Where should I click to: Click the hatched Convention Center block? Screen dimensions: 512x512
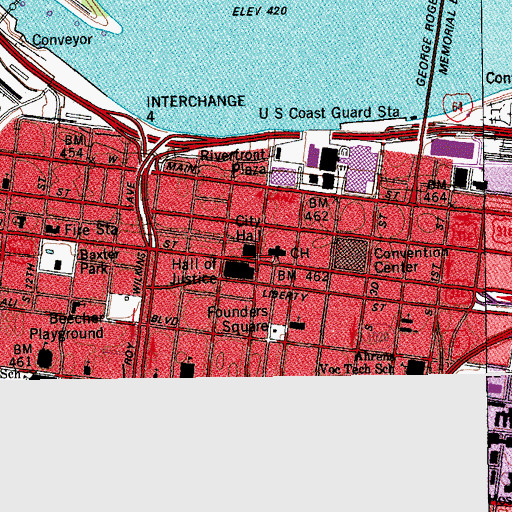pos(351,255)
